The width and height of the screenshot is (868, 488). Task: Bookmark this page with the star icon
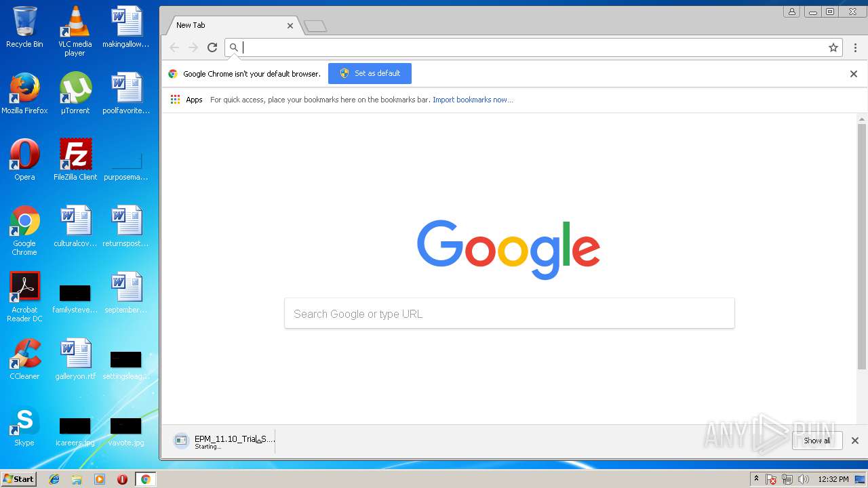pyautogui.click(x=833, y=47)
